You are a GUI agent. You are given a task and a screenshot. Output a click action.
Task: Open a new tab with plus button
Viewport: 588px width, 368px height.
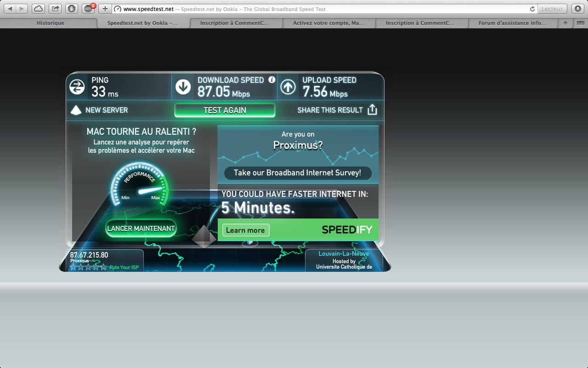[x=565, y=23]
